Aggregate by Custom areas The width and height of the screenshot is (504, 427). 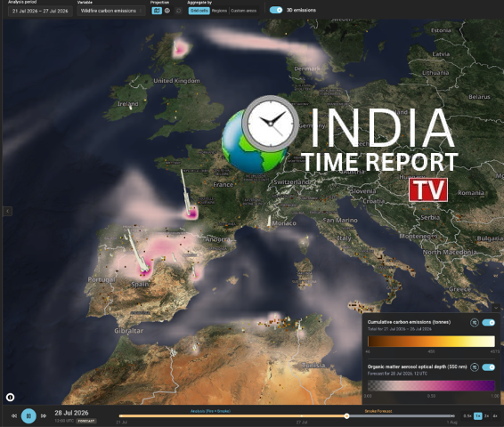coord(244,11)
